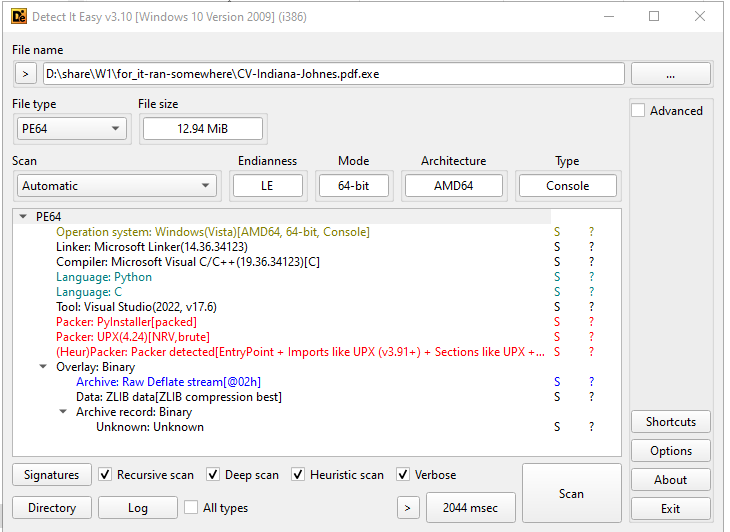Open the Signatures dialog
The image size is (730, 532).
52,475
